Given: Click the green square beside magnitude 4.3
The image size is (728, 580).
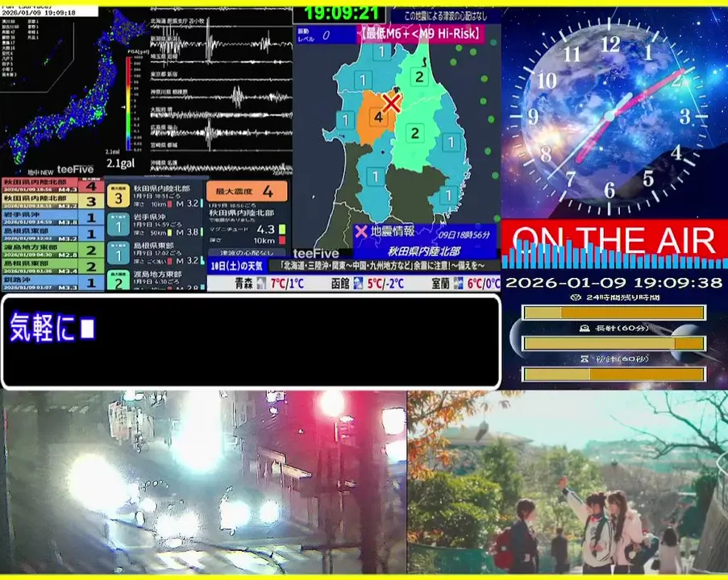Looking at the screenshot, I should 282,230.
